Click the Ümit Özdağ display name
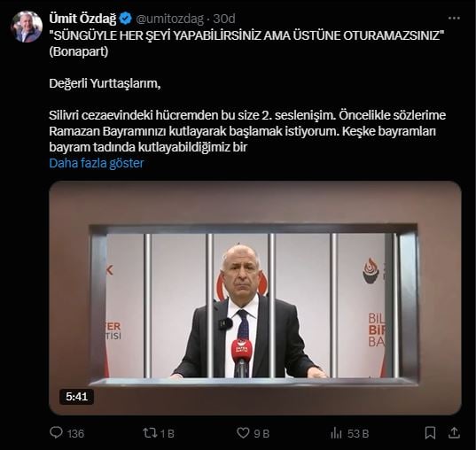The width and height of the screenshot is (476, 450). (x=82, y=19)
